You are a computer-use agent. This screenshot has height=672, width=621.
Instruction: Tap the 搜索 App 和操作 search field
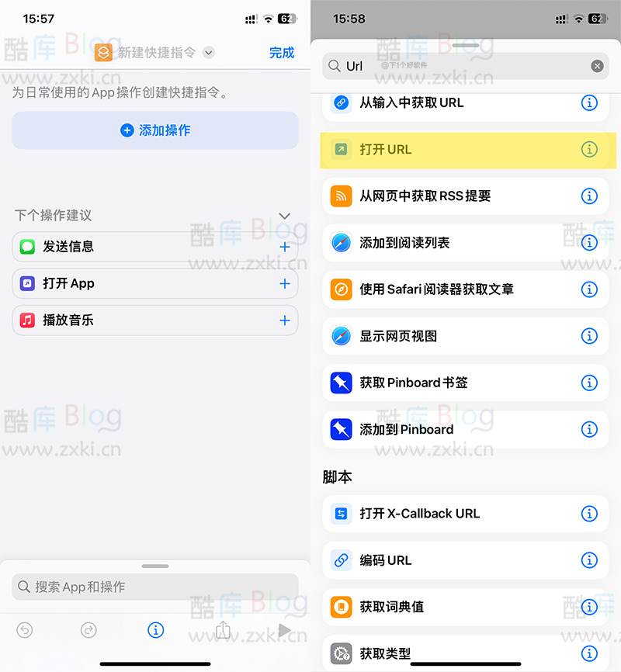[155, 587]
